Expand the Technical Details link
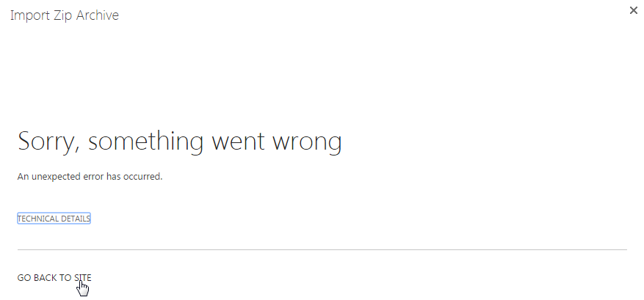This screenshot has width=644, height=300. point(54,219)
